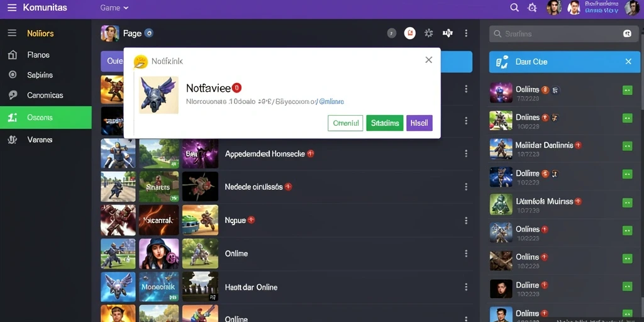Toggle green status box for Melidar Danlinnis
Viewport: 644px width, 322px height.
627,146
